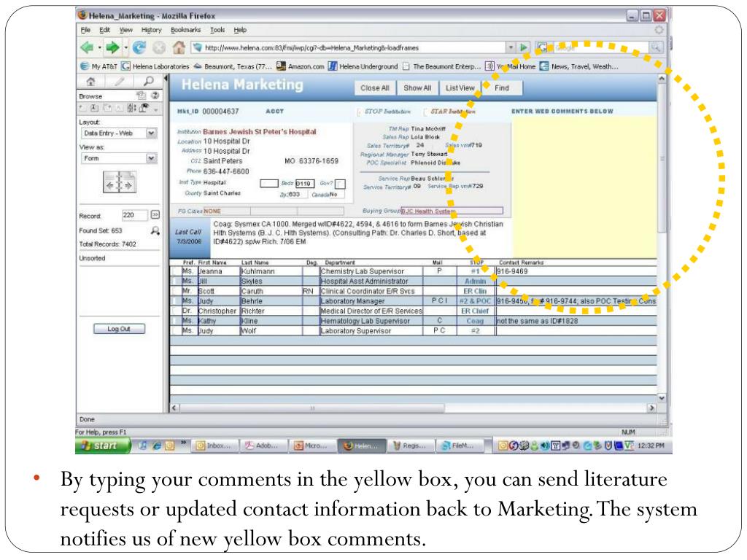Go back with the green Back arrow
This screenshot has height=560, width=747.
(87, 47)
